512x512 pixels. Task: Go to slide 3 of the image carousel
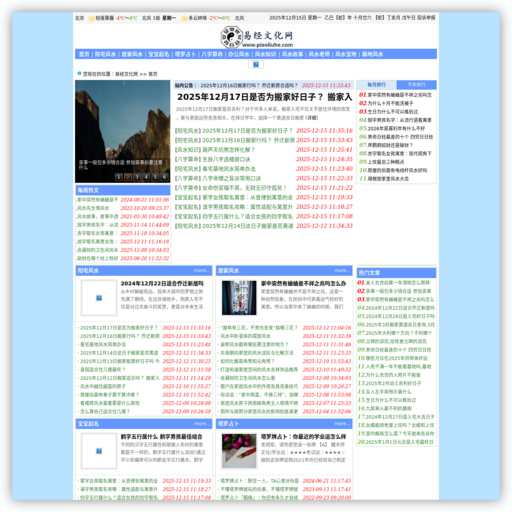137,177
